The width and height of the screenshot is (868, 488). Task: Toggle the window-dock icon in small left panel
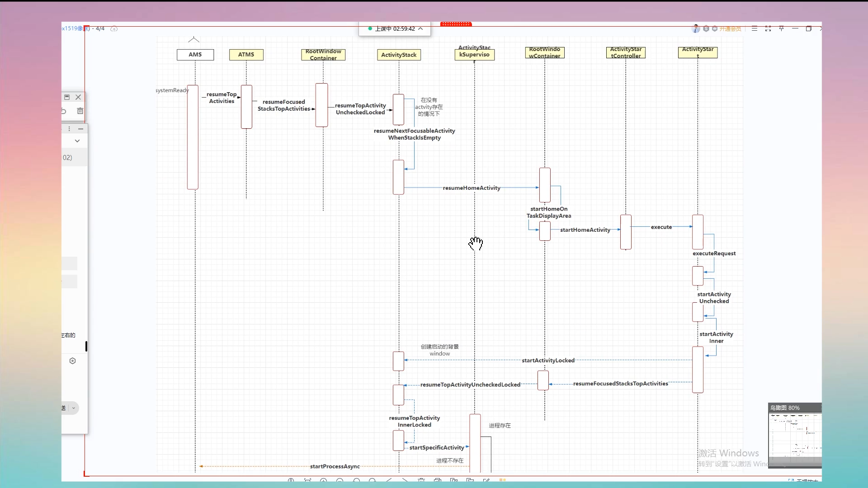pos(66,97)
